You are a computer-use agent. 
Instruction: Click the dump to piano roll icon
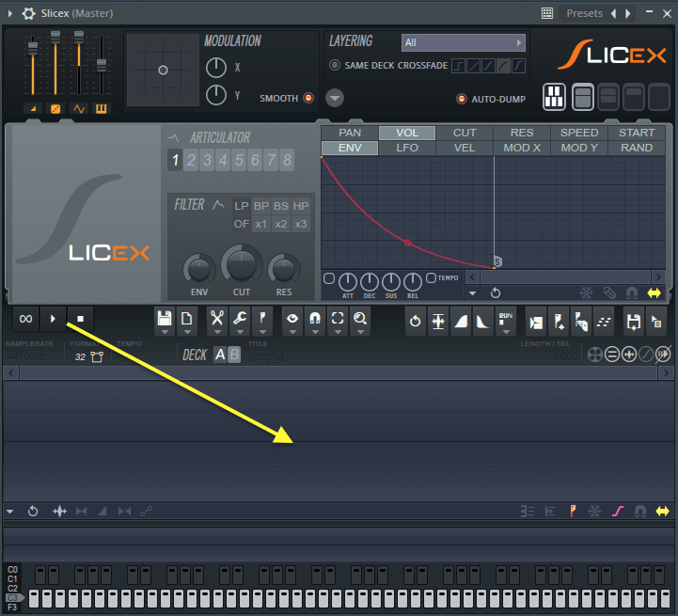tap(604, 321)
